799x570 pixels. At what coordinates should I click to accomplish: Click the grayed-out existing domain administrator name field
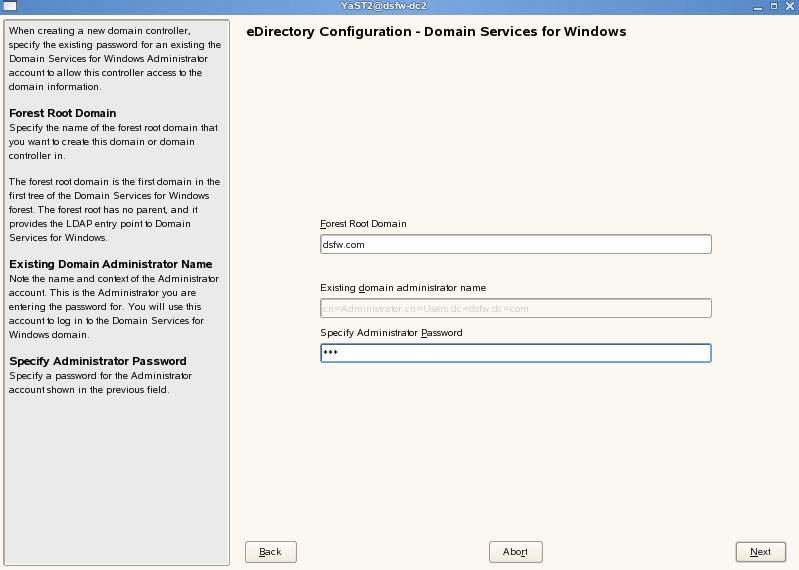click(x=515, y=308)
